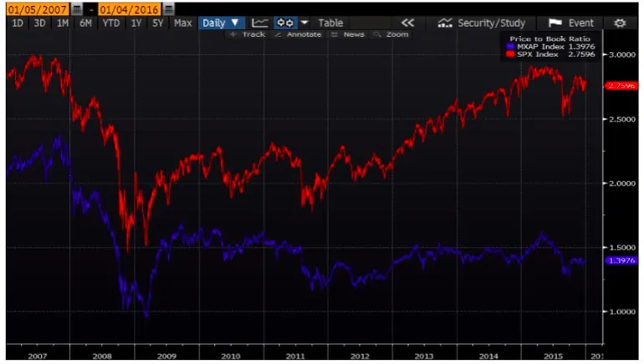Image resolution: width=644 pixels, height=364 pixels.
Task: Switch range to YTD
Action: click(x=111, y=23)
